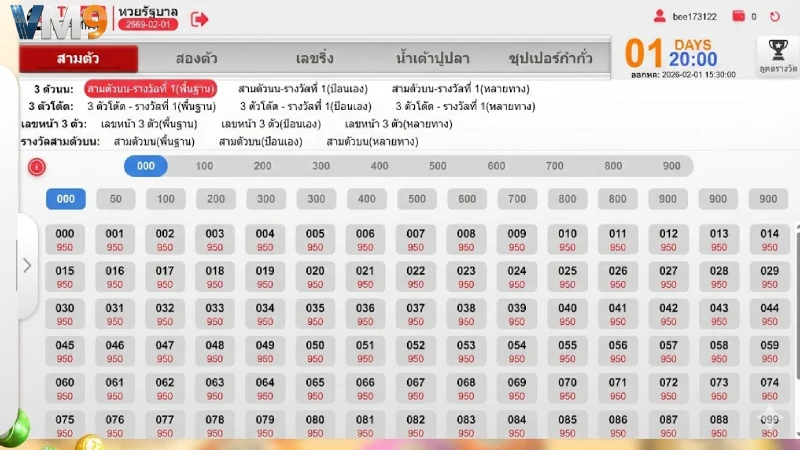Image resolution: width=800 pixels, height=450 pixels.
Task: Pick number 045 tile
Action: point(65,352)
